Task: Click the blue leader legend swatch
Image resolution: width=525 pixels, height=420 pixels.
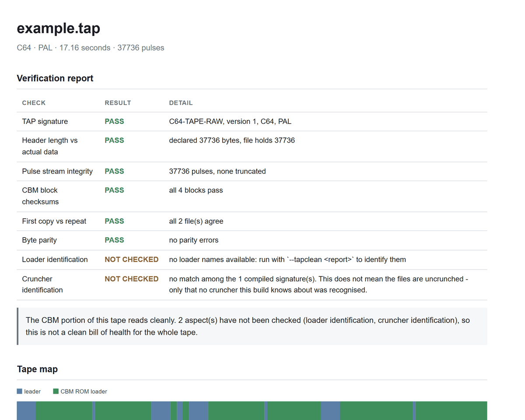Action: [x=20, y=392]
